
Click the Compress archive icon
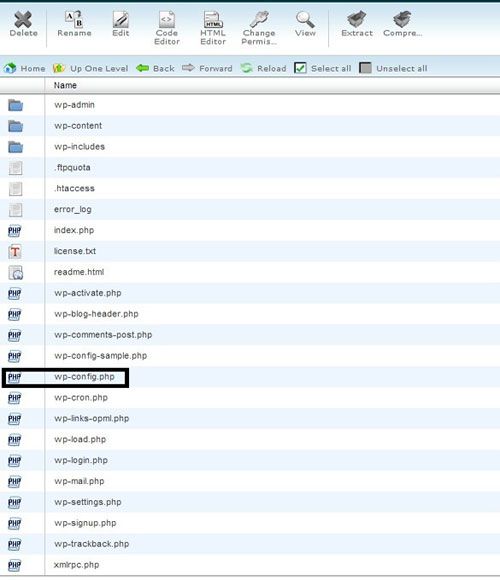coord(402,19)
